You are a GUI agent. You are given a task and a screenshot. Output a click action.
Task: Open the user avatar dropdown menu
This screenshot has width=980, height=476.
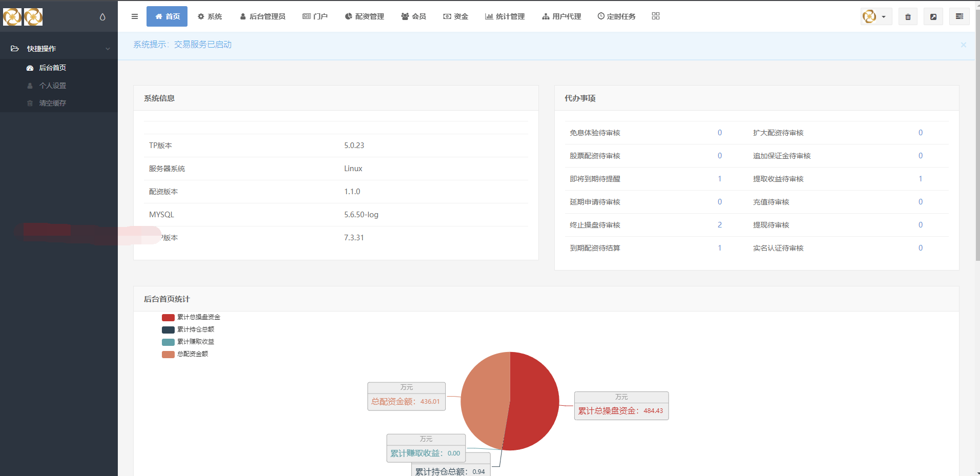coord(875,16)
